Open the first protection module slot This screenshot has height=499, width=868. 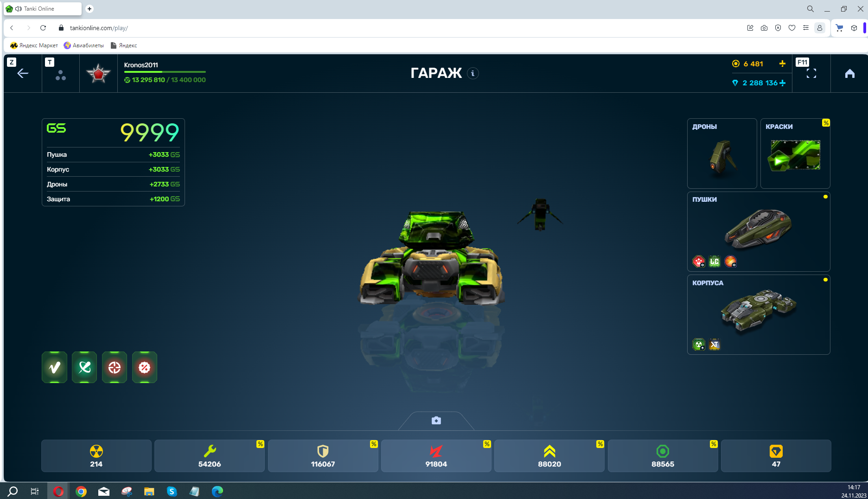pos(55,367)
